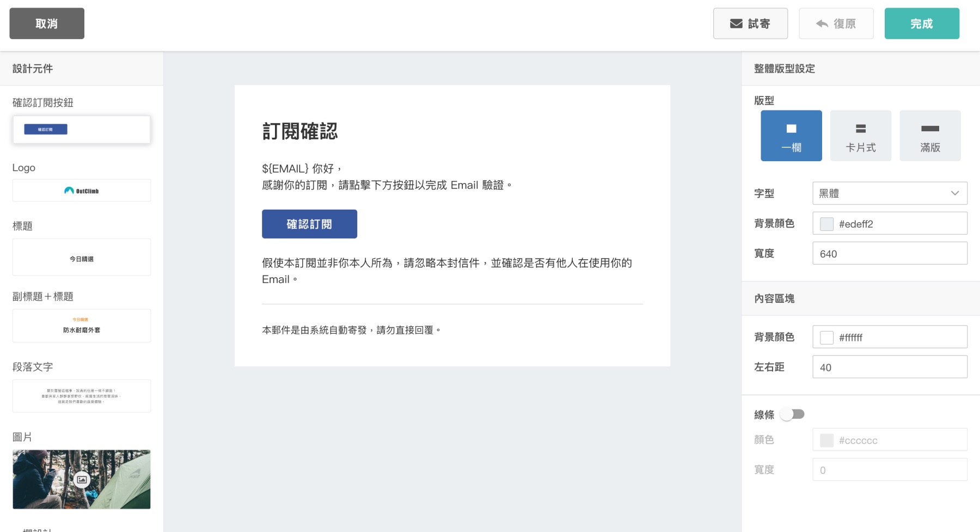Edit the #ffffff content background field

pos(890,337)
